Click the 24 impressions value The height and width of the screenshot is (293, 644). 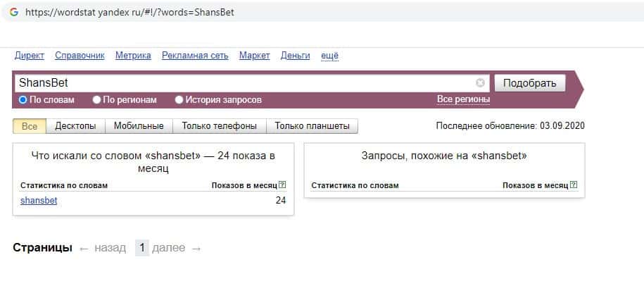(281, 201)
